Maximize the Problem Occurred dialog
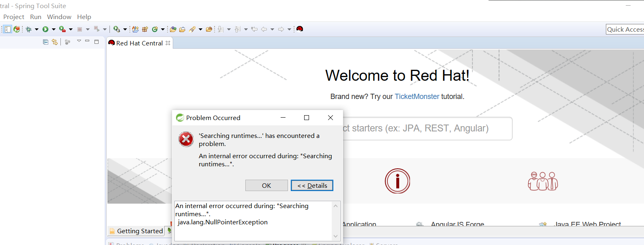 tap(307, 118)
